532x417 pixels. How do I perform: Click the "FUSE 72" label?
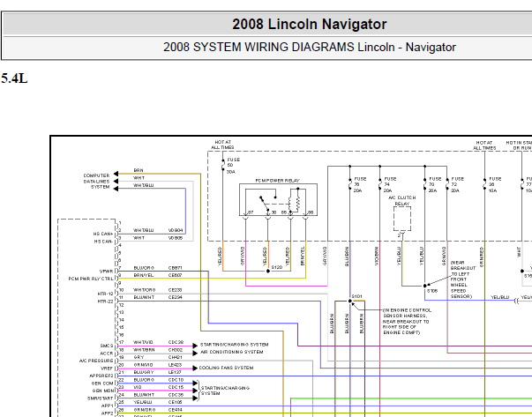click(x=457, y=185)
